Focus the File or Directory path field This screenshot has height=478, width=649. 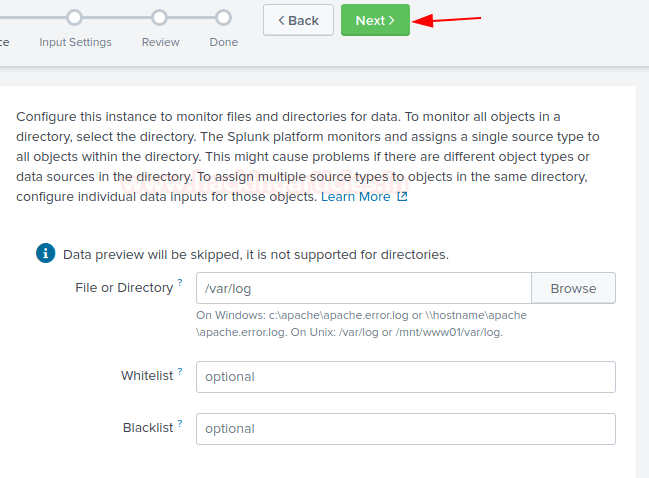[x=363, y=288]
